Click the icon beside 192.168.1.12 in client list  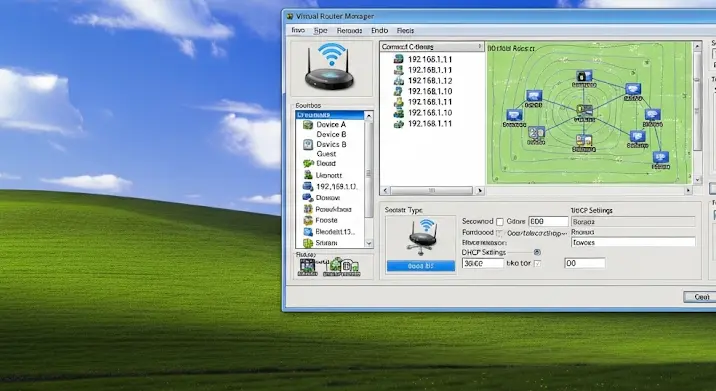(x=399, y=81)
